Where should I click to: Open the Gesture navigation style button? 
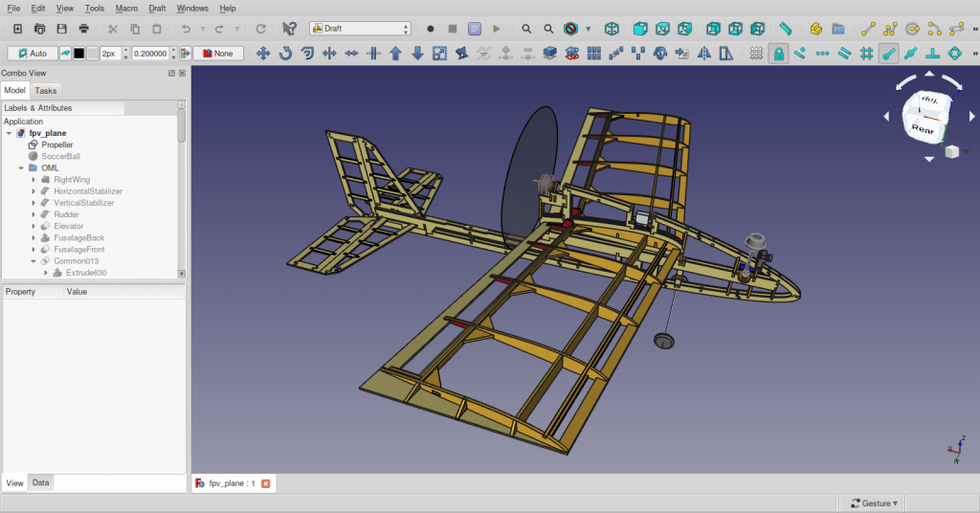[x=874, y=503]
